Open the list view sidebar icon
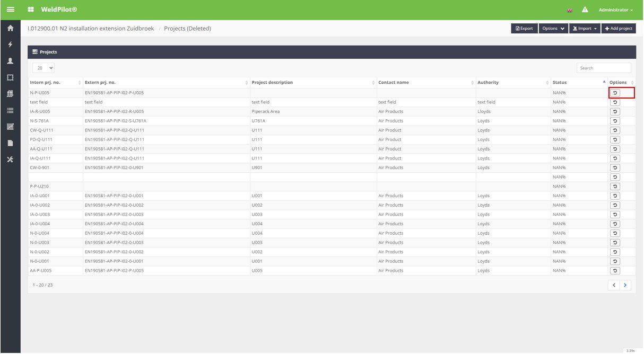The image size is (644, 354). (x=10, y=110)
